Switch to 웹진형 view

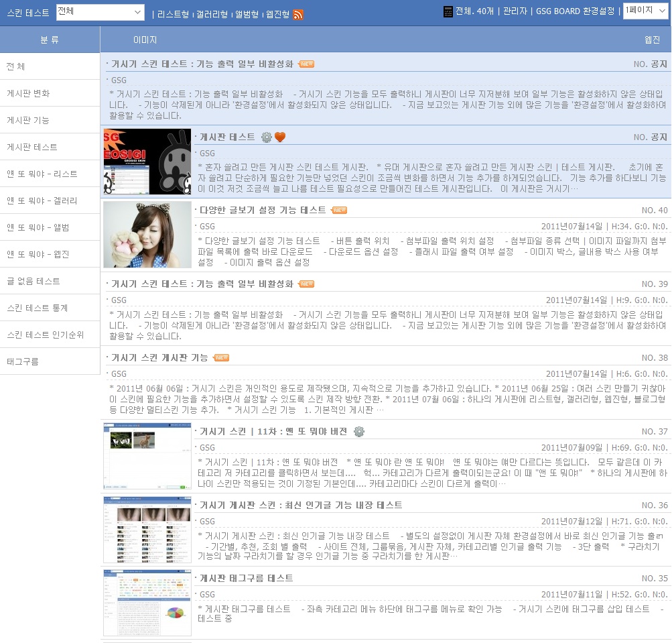click(278, 14)
